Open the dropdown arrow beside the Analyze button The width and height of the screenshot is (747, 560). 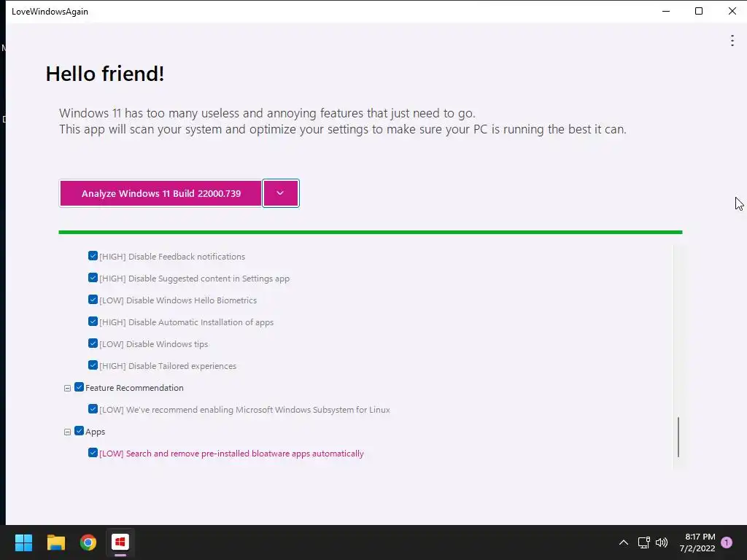(x=281, y=193)
